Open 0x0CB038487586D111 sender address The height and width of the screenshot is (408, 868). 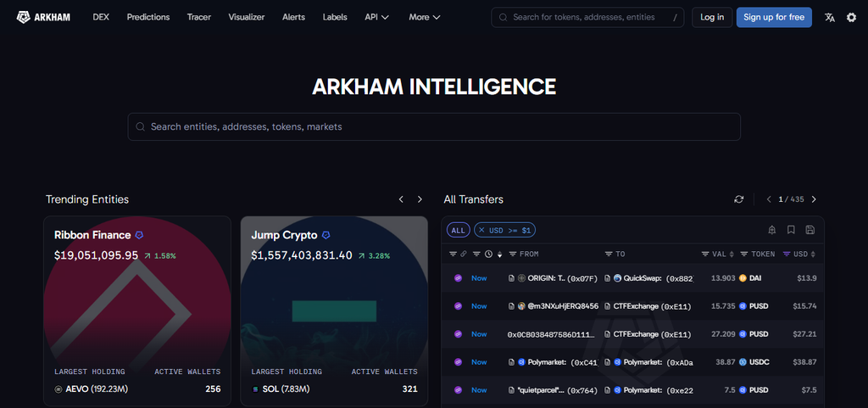point(551,334)
